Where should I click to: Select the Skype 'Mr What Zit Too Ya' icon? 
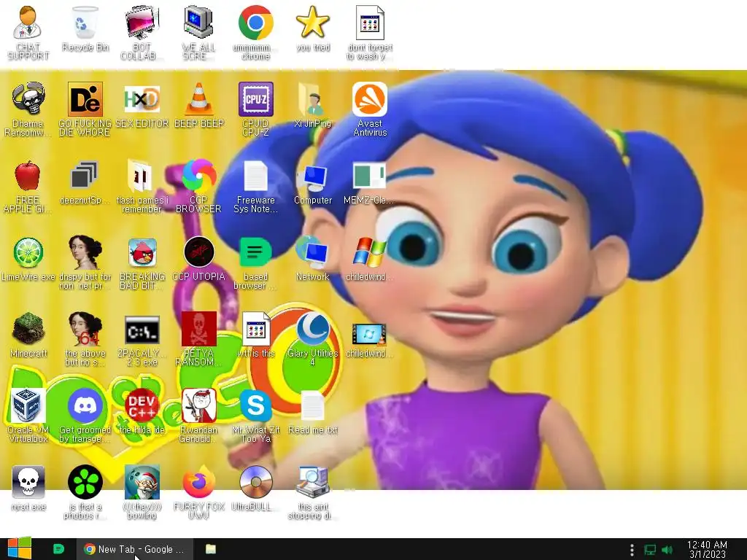(x=256, y=415)
